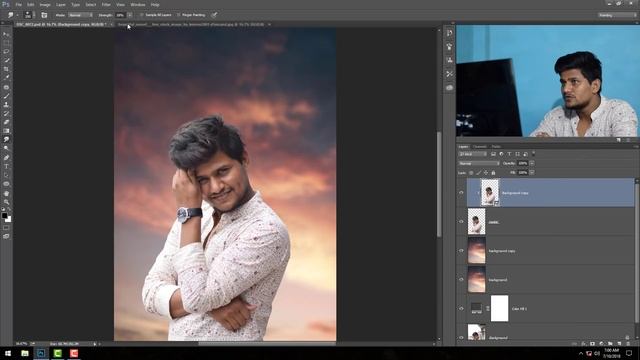Image resolution: width=640 pixels, height=360 pixels.
Task: Select the Lasso tool
Action: pyautogui.click(x=6, y=52)
